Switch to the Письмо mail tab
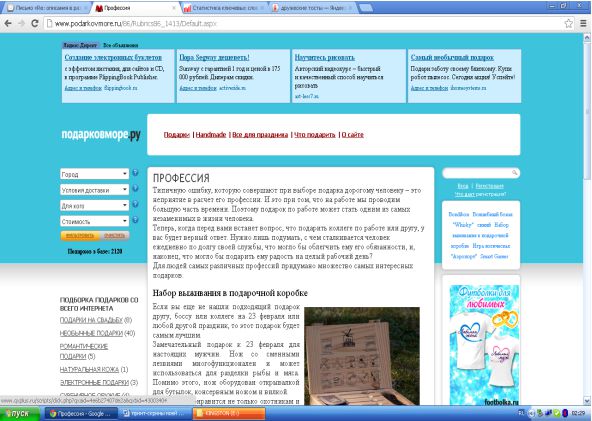The width and height of the screenshot is (592, 421). (47, 8)
